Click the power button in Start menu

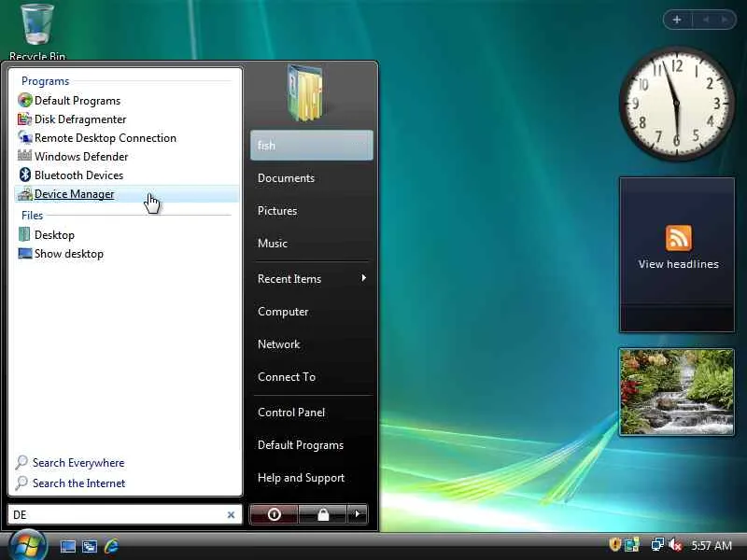tap(274, 514)
